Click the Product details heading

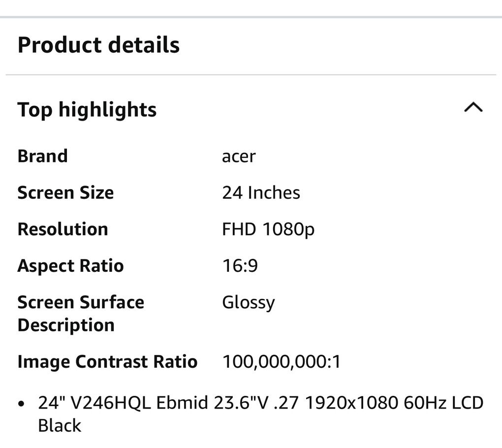(x=98, y=45)
